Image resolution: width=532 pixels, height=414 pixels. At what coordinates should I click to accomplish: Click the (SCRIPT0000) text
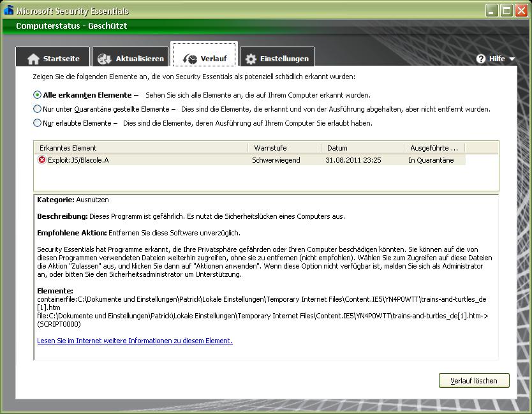[x=59, y=324]
